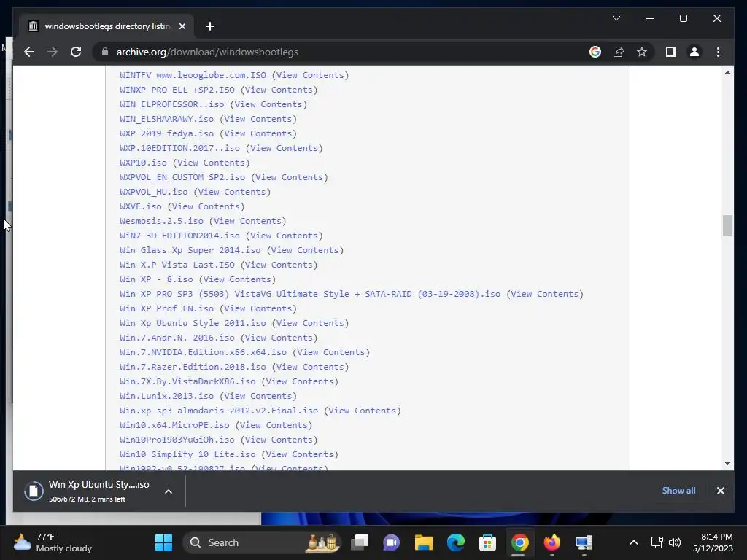
Task: Open WXPVOL_EN_CUSTOM SP2.iso link
Action: [182, 177]
